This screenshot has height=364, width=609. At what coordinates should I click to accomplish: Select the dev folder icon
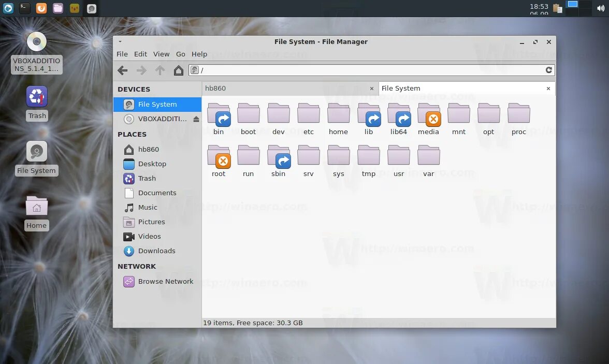pyautogui.click(x=279, y=113)
